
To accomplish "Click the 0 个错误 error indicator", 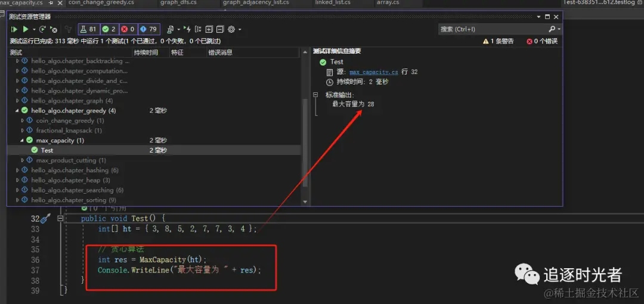I will (542, 41).
